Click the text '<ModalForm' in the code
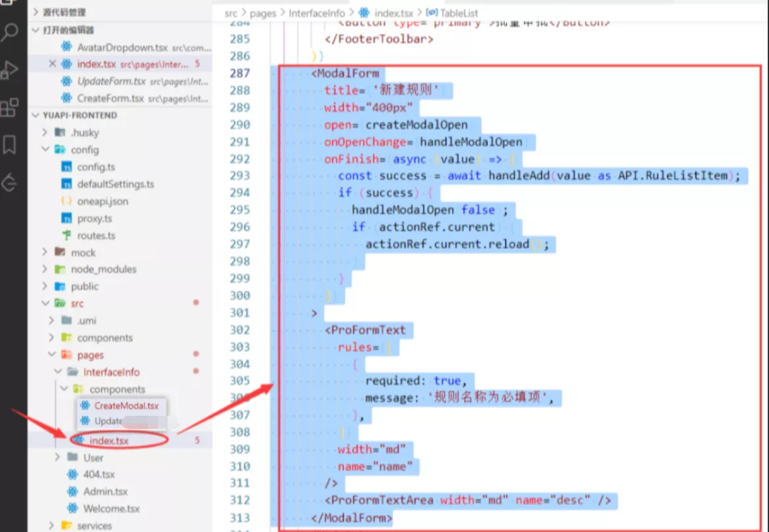Viewport: 769px width, 532px height. 345,73
